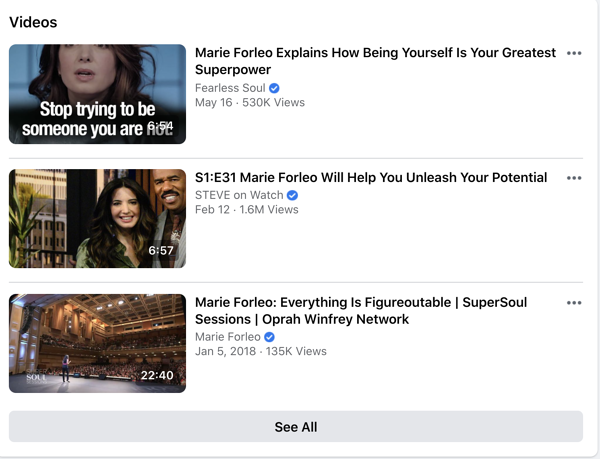Image resolution: width=600 pixels, height=459 pixels.
Task: Click 'May 16 · 530K Views' text
Action: [250, 103]
